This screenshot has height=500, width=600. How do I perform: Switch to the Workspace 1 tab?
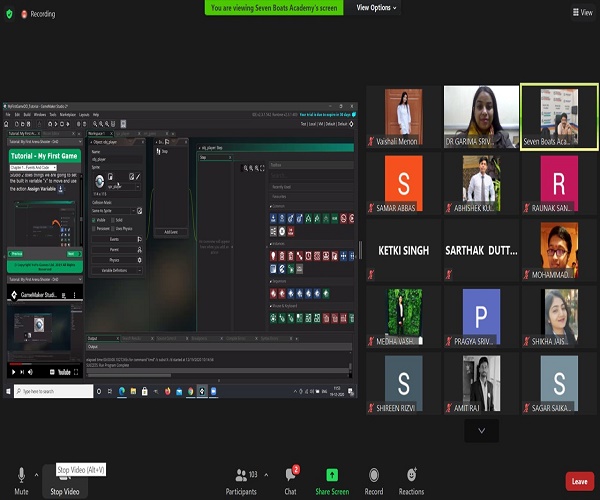click(97, 134)
